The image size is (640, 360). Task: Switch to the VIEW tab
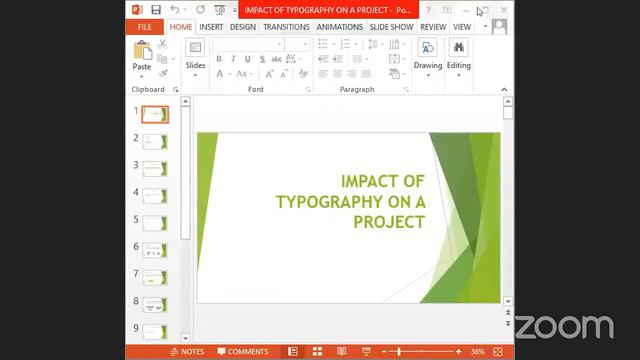[462, 27]
